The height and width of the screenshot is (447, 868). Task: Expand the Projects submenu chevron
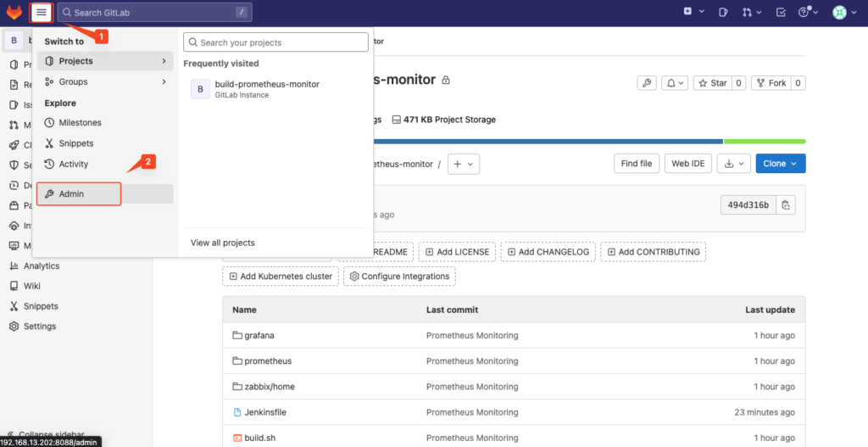(x=164, y=61)
